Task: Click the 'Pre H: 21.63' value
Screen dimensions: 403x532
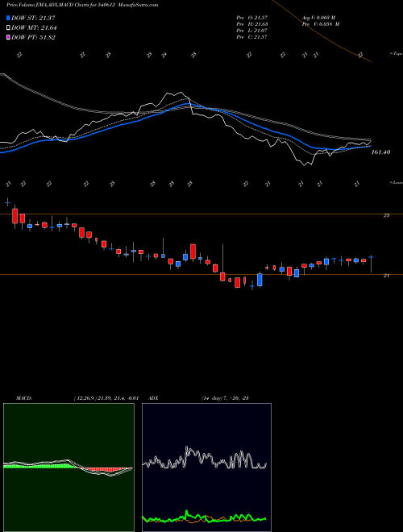Action: click(x=251, y=24)
